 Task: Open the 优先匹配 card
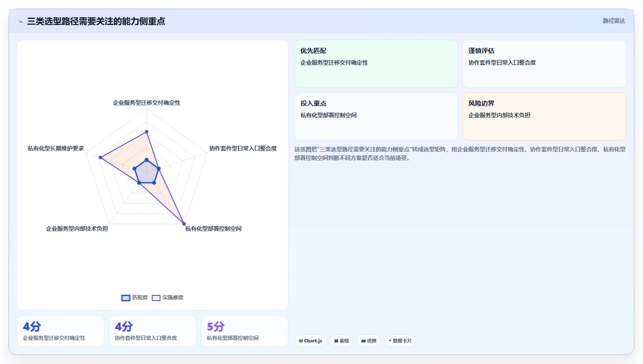pos(376,64)
